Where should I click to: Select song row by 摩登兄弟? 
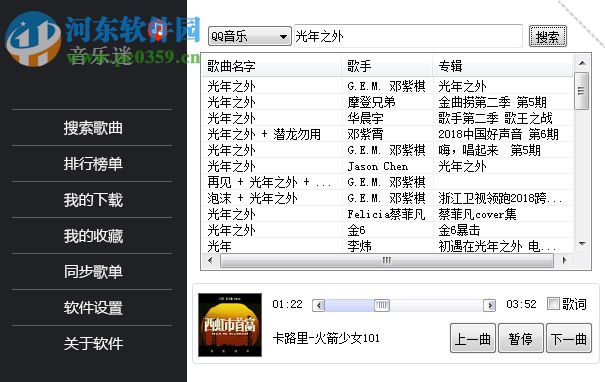point(387,102)
